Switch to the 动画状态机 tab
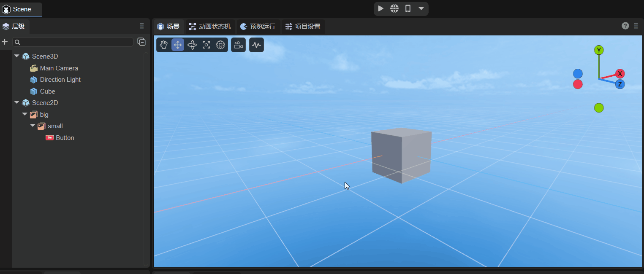 [x=210, y=27]
